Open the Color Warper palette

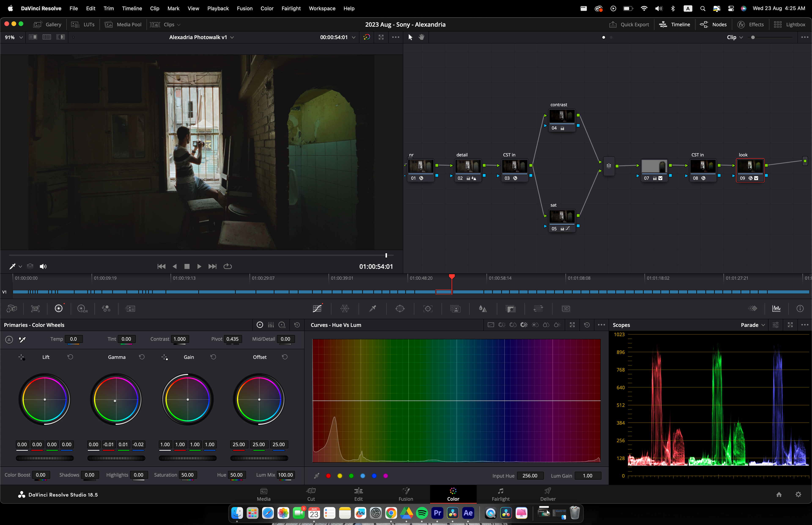click(x=344, y=309)
